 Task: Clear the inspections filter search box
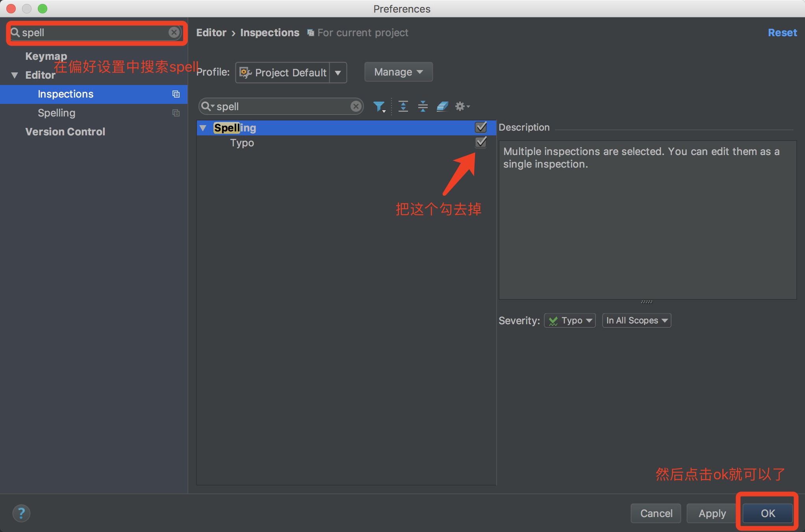click(356, 106)
